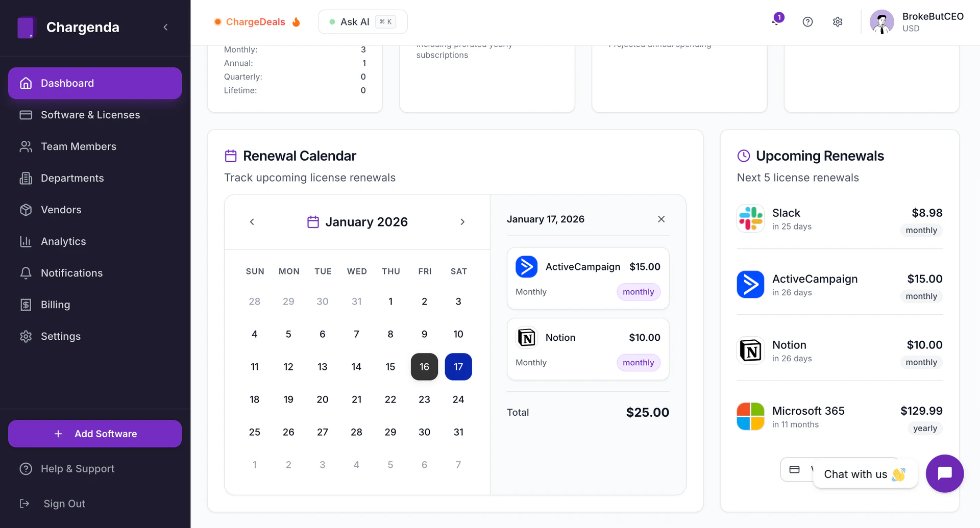Select January 17 on the calendar
This screenshot has width=980, height=528.
pyautogui.click(x=458, y=366)
